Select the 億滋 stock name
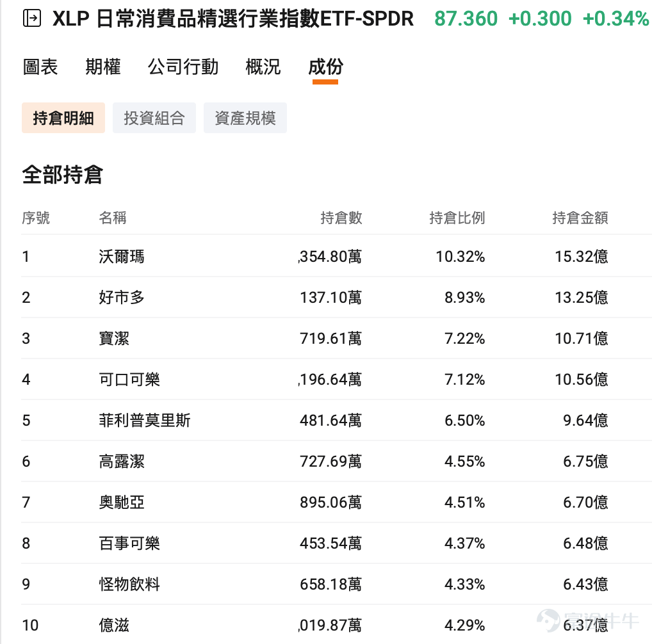Image resolution: width=652 pixels, height=644 pixels. pyautogui.click(x=114, y=625)
